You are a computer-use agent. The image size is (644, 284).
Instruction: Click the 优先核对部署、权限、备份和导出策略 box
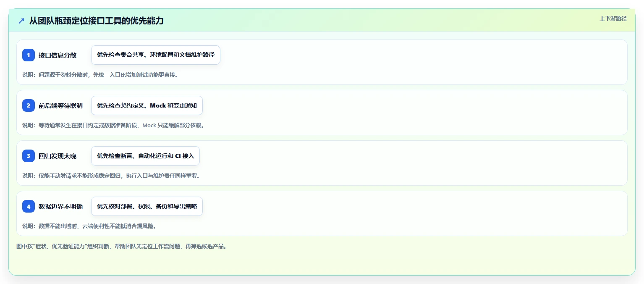pos(147,206)
